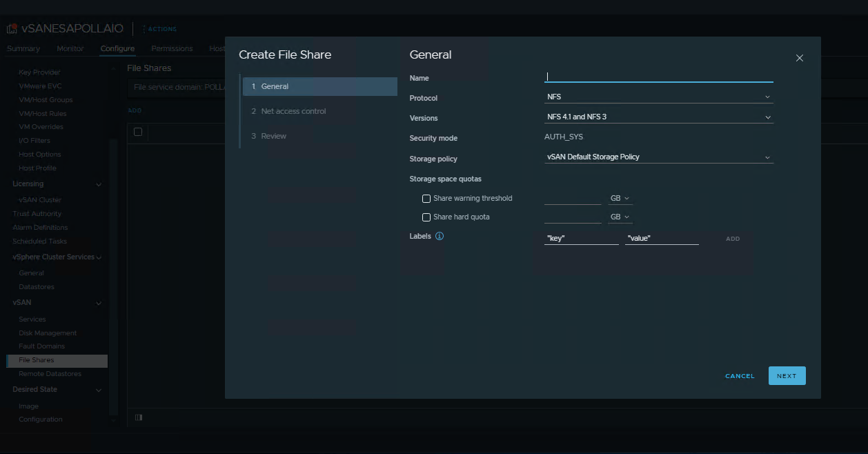Click the Labels info icon
868x454 pixels.
click(x=440, y=236)
